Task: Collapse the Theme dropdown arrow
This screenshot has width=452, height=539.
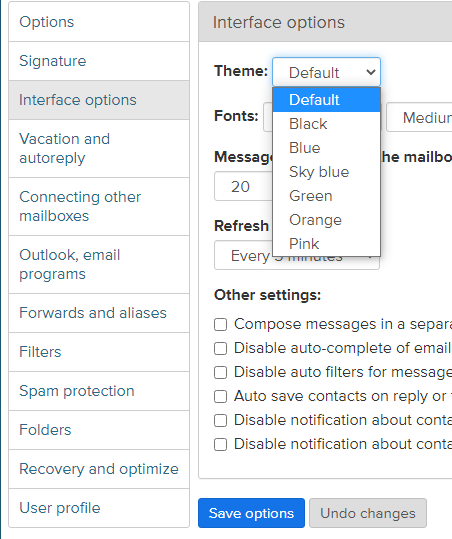Action: (371, 72)
